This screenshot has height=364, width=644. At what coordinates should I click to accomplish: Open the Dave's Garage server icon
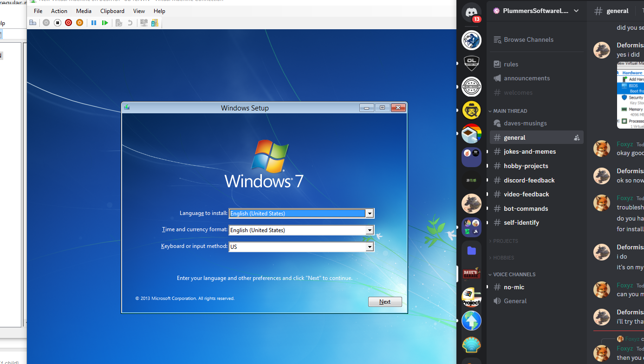(x=471, y=273)
